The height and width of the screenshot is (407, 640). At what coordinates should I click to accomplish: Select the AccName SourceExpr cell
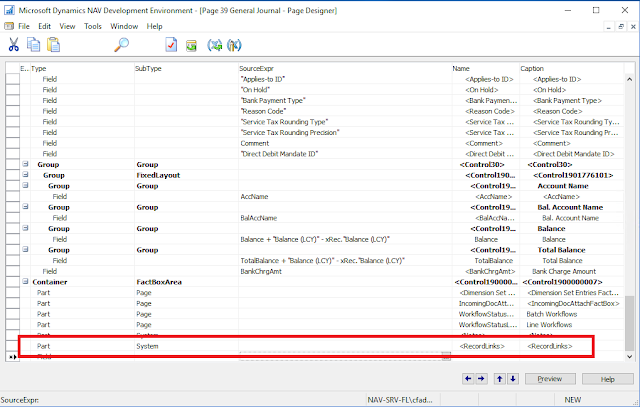coord(345,196)
